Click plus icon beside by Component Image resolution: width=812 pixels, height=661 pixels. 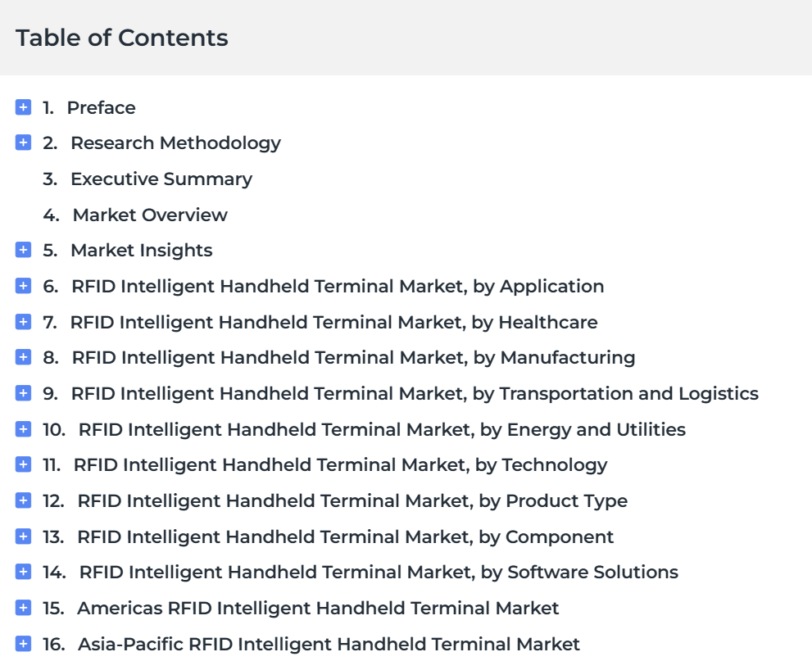point(23,536)
